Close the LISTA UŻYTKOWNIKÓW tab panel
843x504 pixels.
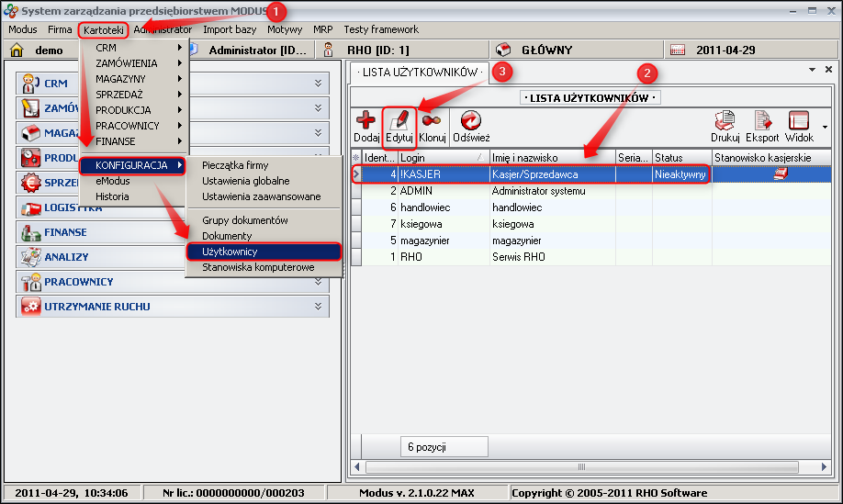tap(828, 70)
